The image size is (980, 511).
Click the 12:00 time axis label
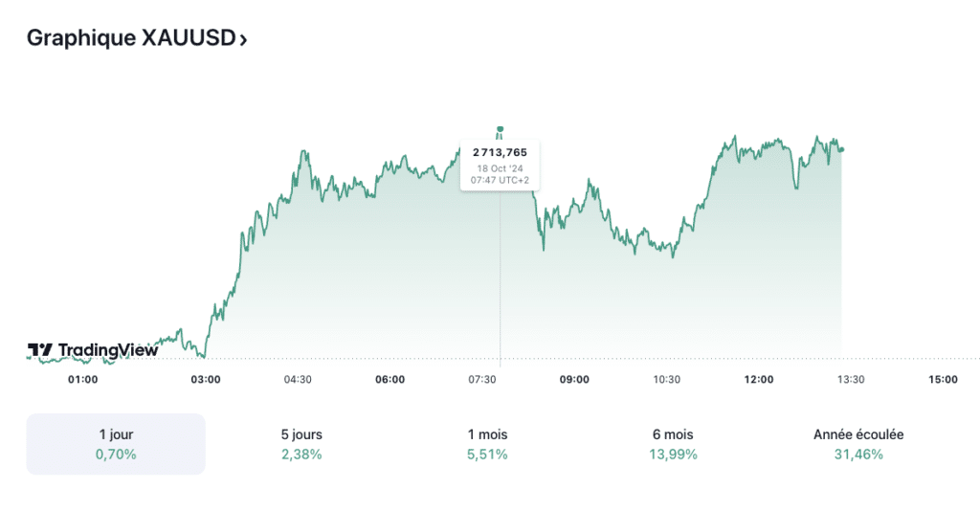pos(759,380)
